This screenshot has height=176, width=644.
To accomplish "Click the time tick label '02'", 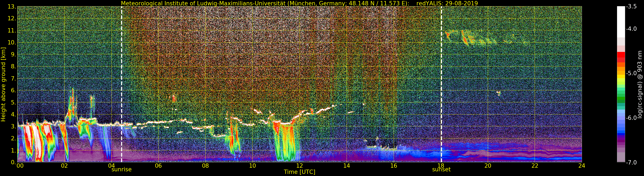I will pos(64,166).
